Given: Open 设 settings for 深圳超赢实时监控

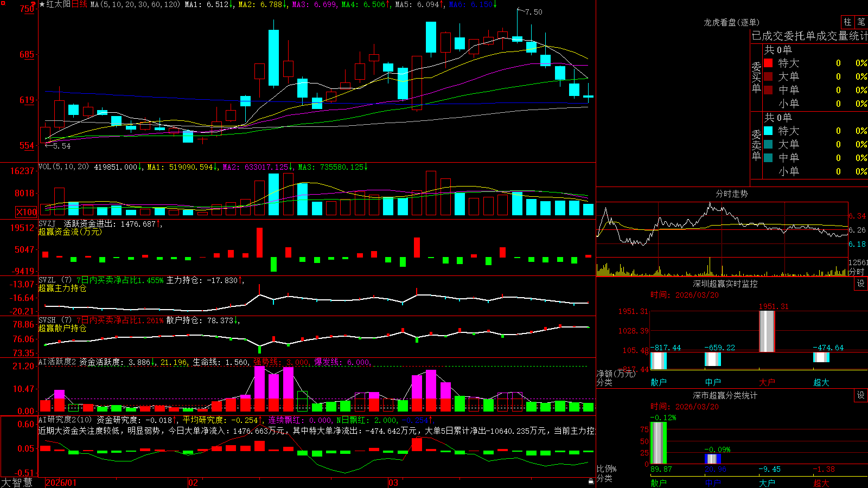Looking at the screenshot, I should tap(861, 284).
